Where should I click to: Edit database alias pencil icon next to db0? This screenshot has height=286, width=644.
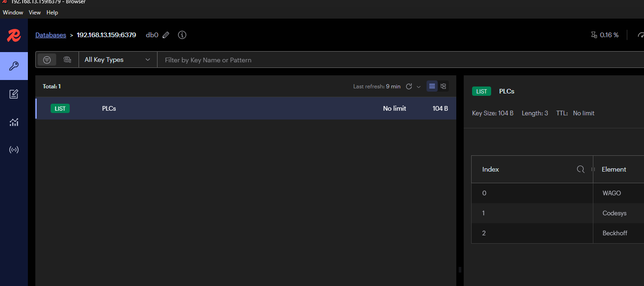(x=166, y=35)
